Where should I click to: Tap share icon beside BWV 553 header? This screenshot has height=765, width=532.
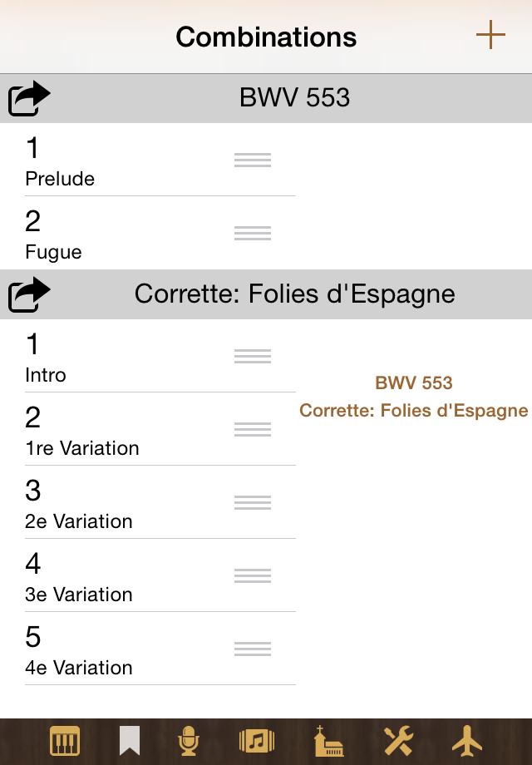(x=29, y=99)
